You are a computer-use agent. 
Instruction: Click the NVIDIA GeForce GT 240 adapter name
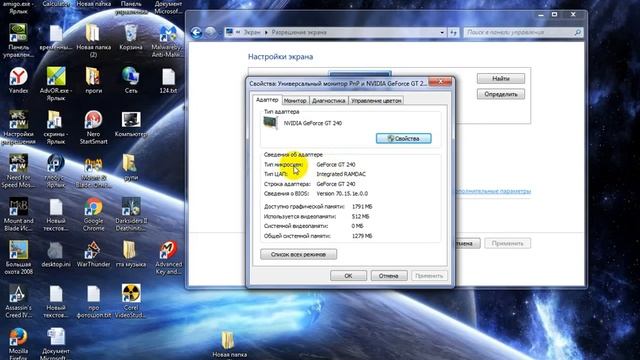click(x=313, y=123)
